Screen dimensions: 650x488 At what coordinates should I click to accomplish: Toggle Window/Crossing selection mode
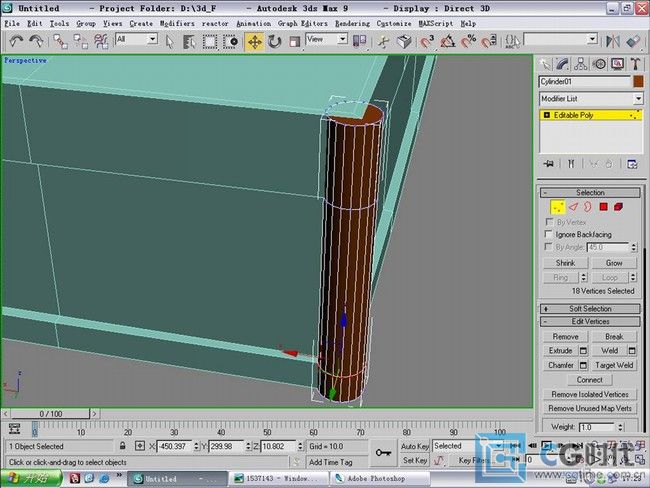pos(230,42)
